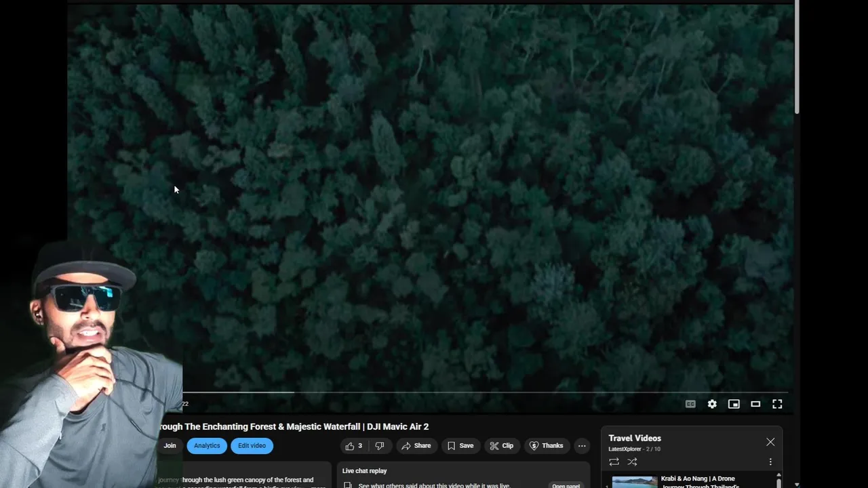Clip a segment of the video
Screen dimensions: 868x488
[502, 446]
